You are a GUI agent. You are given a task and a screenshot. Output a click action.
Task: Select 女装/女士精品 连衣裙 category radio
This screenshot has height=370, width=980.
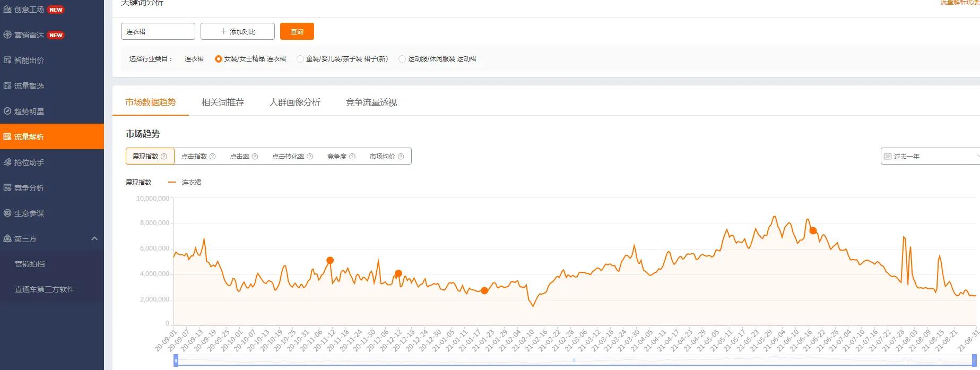point(218,59)
